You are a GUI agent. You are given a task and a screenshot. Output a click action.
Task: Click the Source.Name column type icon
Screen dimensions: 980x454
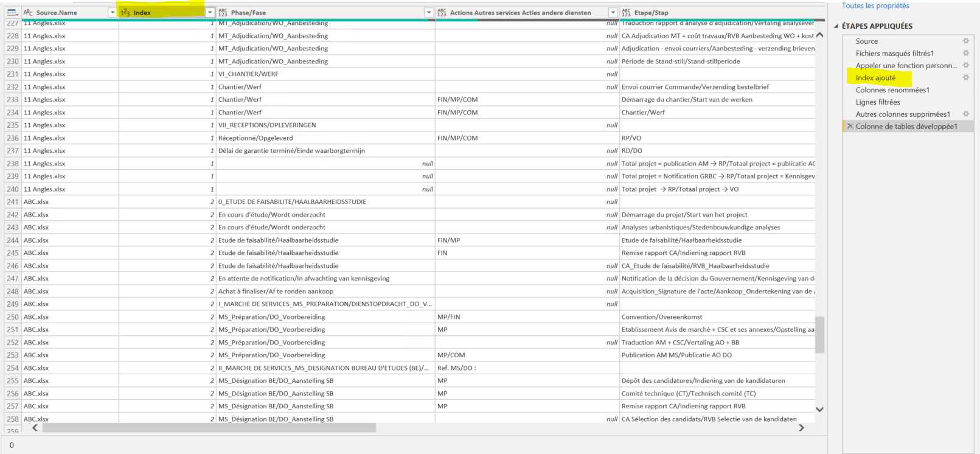[28, 12]
